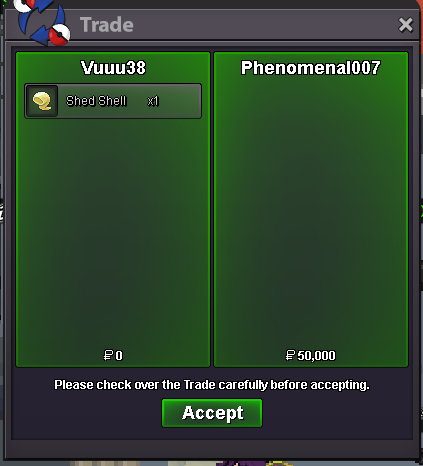Select the Shed Shell item name

point(96,101)
